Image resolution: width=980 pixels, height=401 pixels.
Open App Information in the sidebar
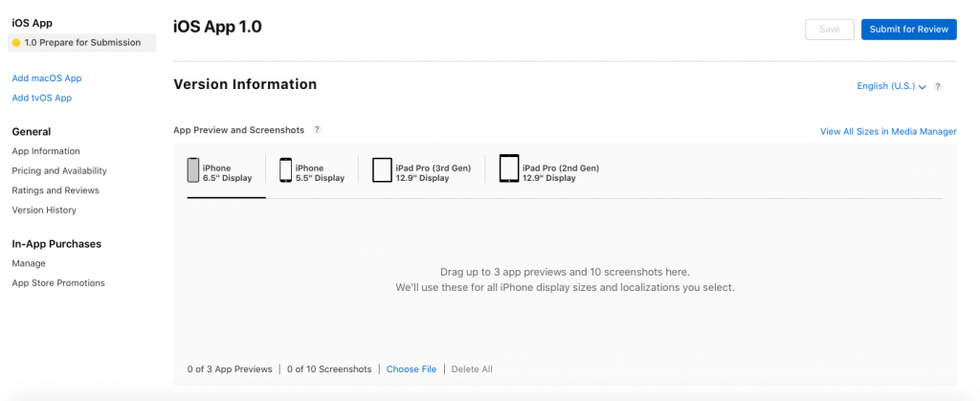(46, 151)
